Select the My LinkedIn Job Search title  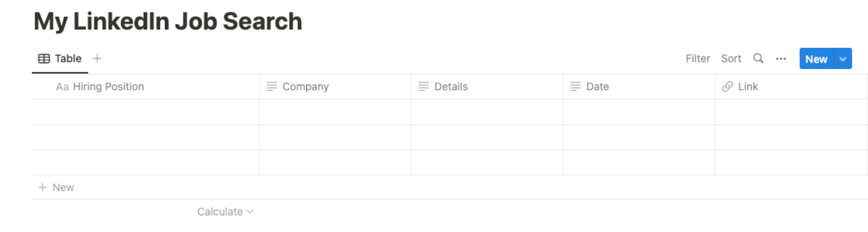(168, 22)
